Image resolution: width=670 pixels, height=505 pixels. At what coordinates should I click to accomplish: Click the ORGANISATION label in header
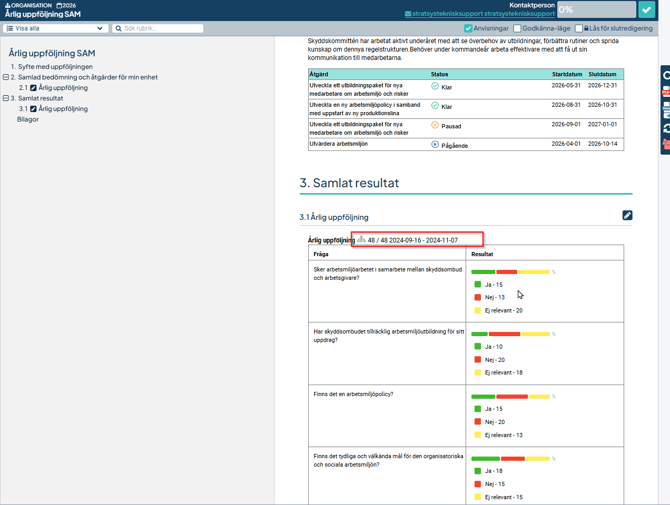[x=31, y=6]
